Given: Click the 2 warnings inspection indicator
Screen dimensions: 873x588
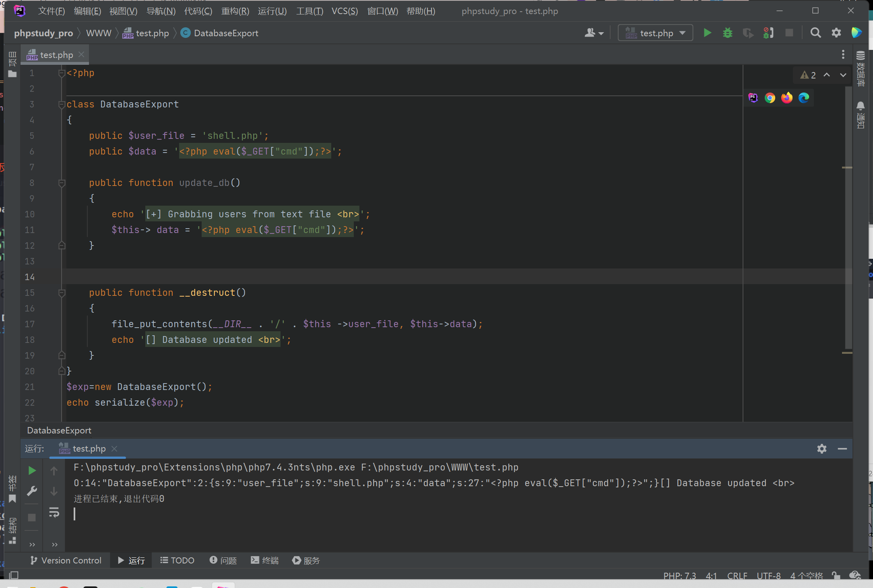Looking at the screenshot, I should [808, 75].
